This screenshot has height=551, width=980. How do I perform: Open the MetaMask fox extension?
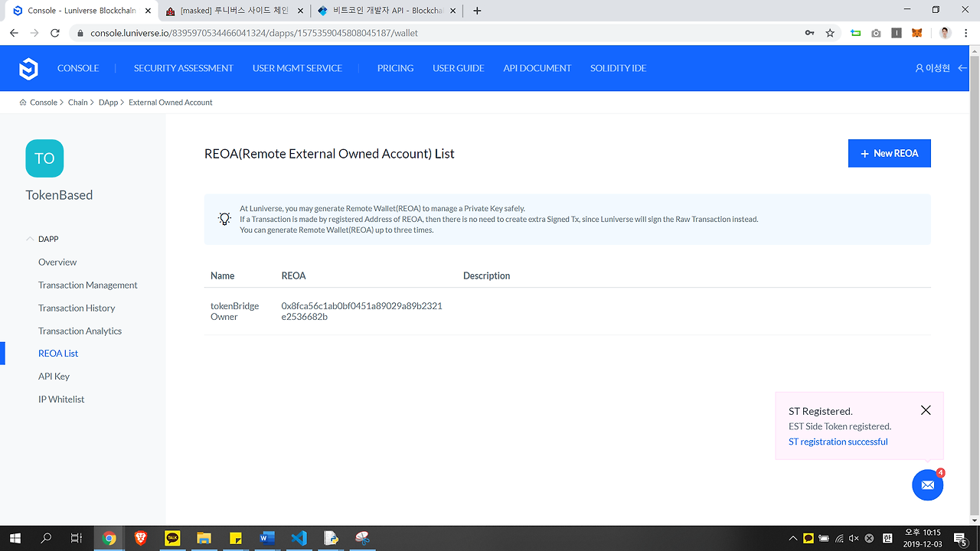coord(916,33)
